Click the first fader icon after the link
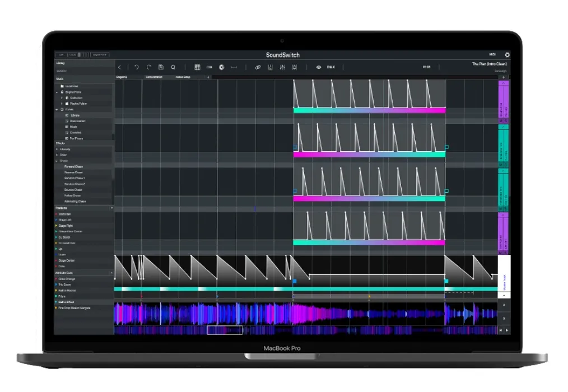568x392 pixels. 270,67
